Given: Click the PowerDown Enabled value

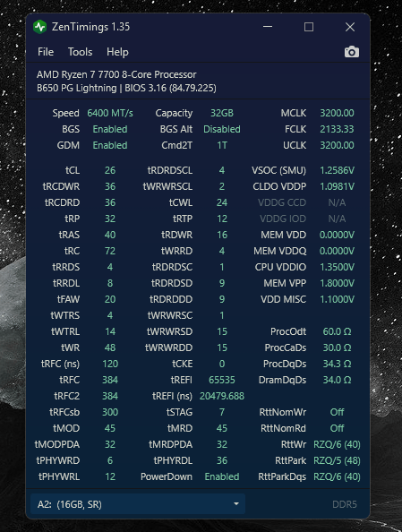Looking at the screenshot, I should point(221,476).
